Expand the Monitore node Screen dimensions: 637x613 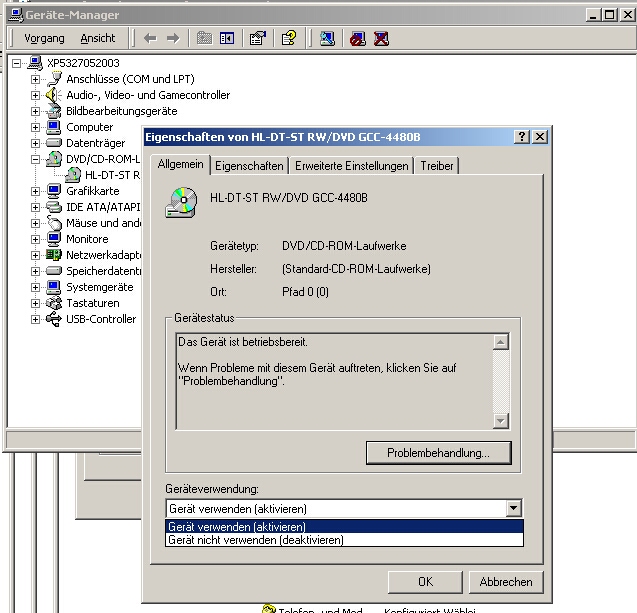tap(35, 239)
